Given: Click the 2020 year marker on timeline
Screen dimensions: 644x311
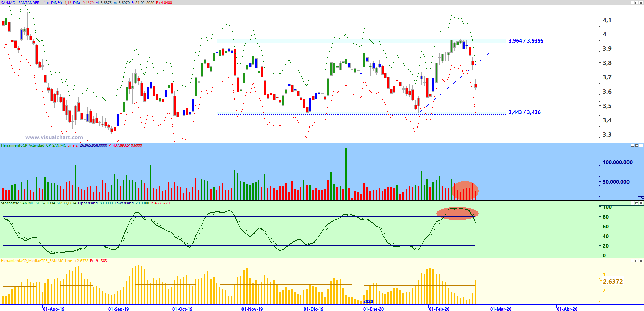Looking at the screenshot, I should point(368,302).
